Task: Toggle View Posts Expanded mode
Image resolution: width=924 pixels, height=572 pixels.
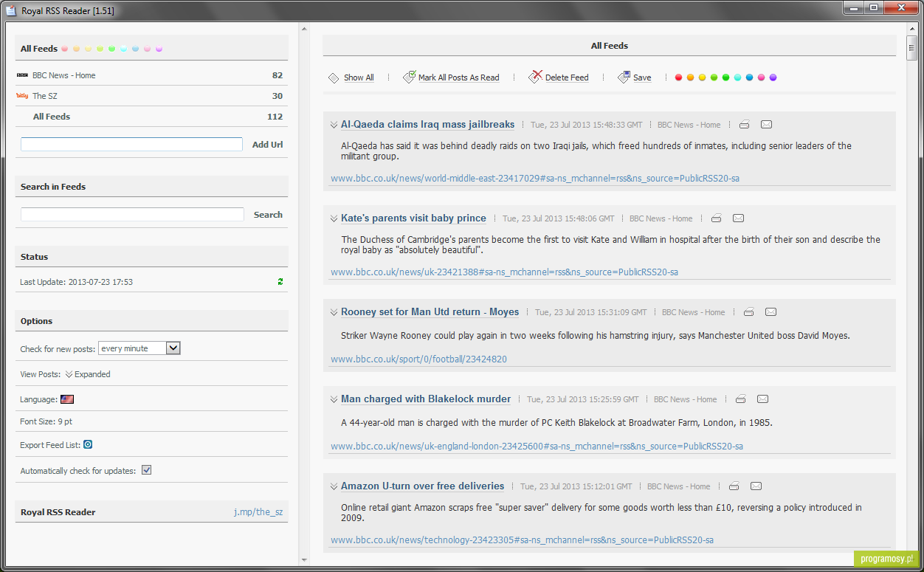Action: [87, 374]
